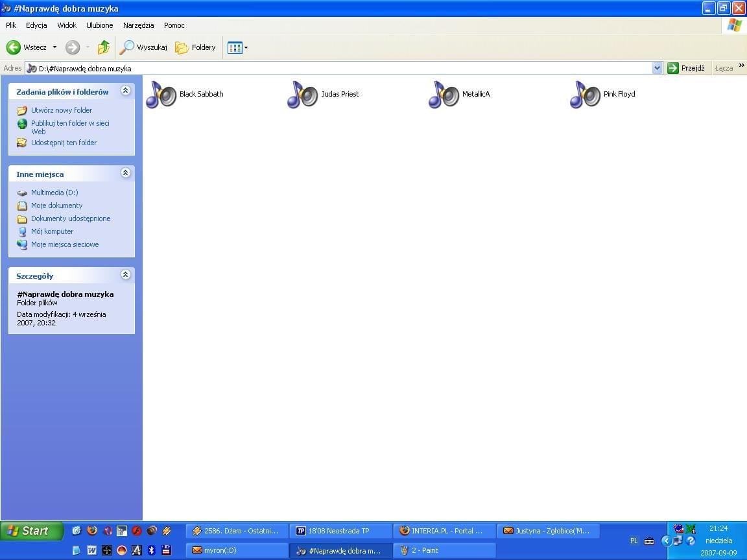The image size is (747, 560).
Task: Click the Views (Widoki) toolbar icon
Action: (x=235, y=47)
